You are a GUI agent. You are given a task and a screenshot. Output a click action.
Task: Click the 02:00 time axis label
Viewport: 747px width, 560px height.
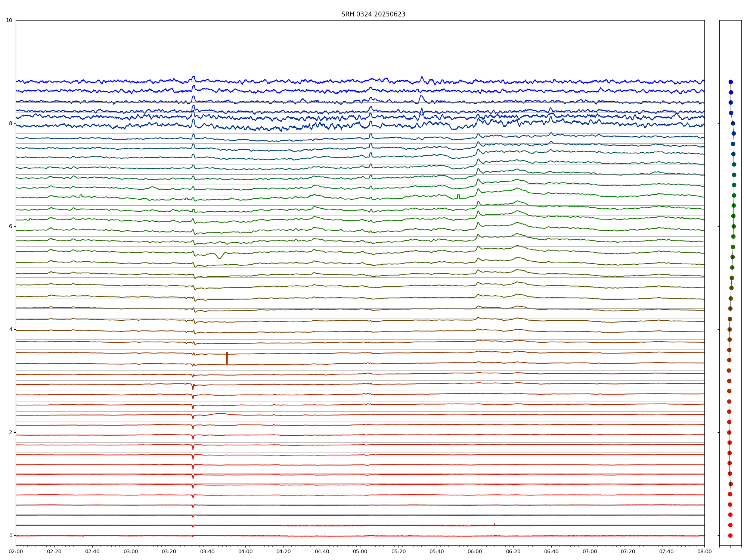16,552
